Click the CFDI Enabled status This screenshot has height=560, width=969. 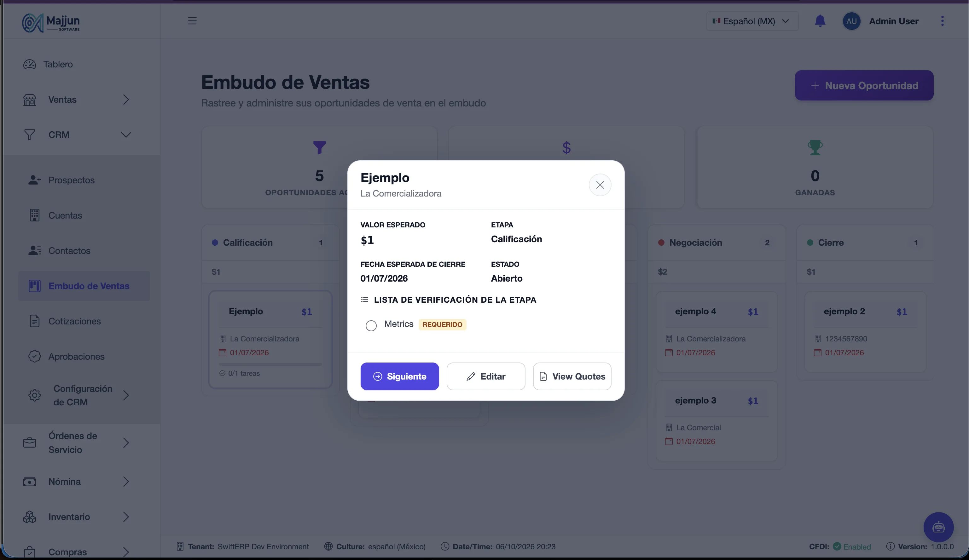coord(840,546)
